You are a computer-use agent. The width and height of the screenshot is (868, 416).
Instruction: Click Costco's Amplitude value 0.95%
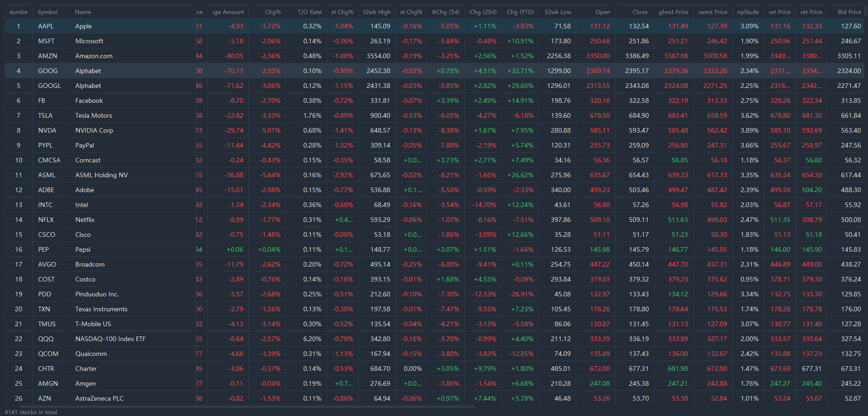click(x=749, y=279)
